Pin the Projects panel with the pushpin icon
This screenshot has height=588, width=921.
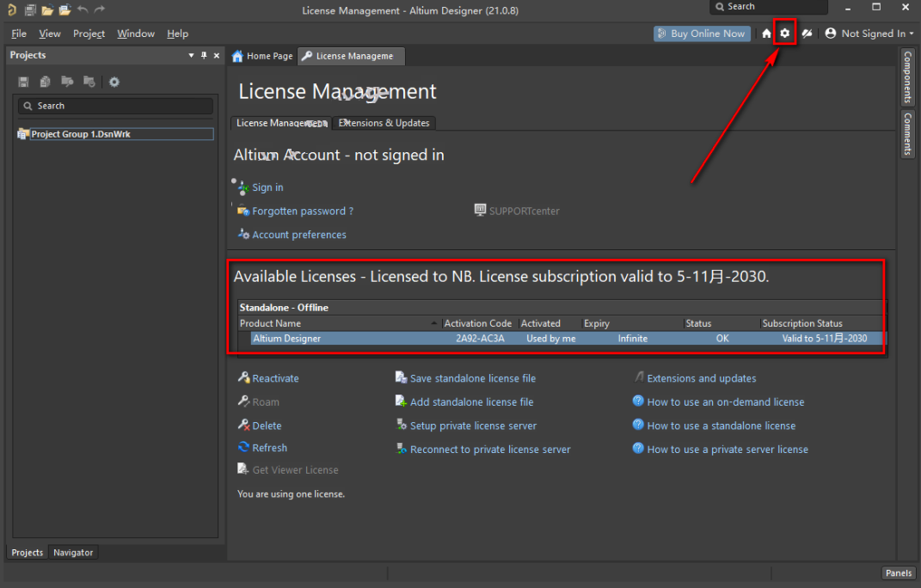[x=204, y=55]
